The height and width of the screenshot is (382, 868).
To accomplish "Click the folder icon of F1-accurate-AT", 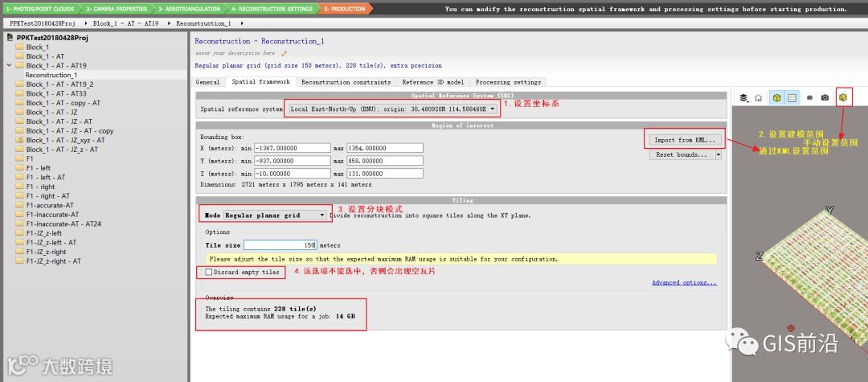I will [19, 205].
